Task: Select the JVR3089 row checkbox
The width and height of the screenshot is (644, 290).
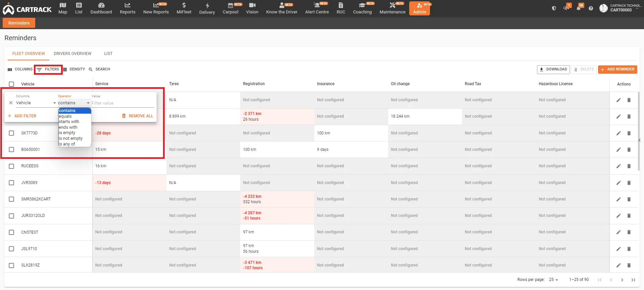Action: [x=11, y=183]
